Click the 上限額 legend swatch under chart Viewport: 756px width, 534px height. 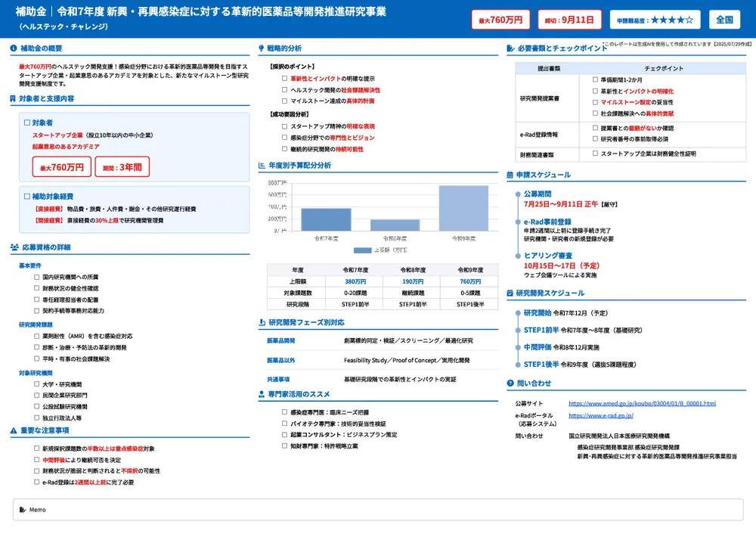tap(363, 250)
